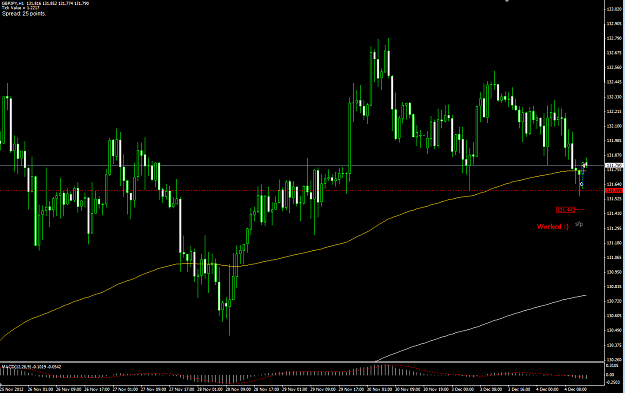Click the gray "s/p" chart label
The height and width of the screenshot is (393, 625).
[579, 224]
